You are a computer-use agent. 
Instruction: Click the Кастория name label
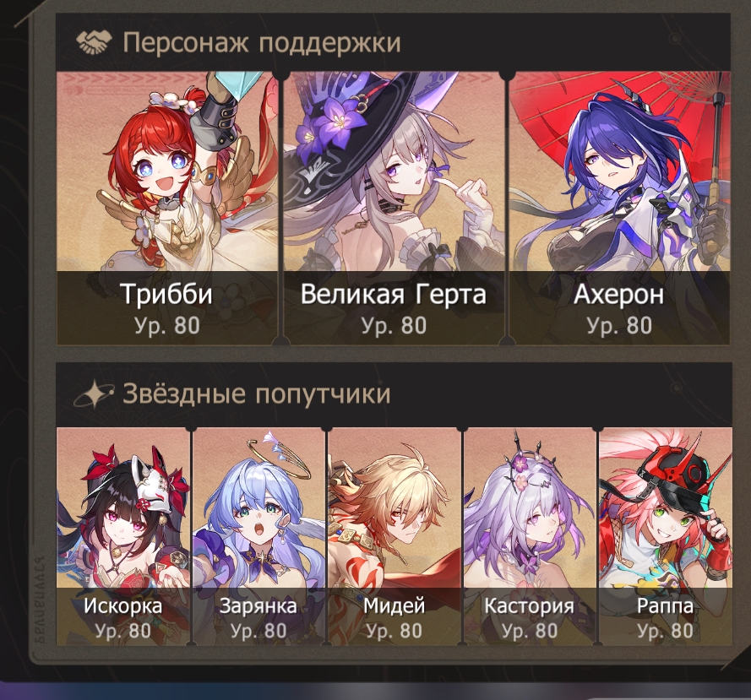pos(529,605)
